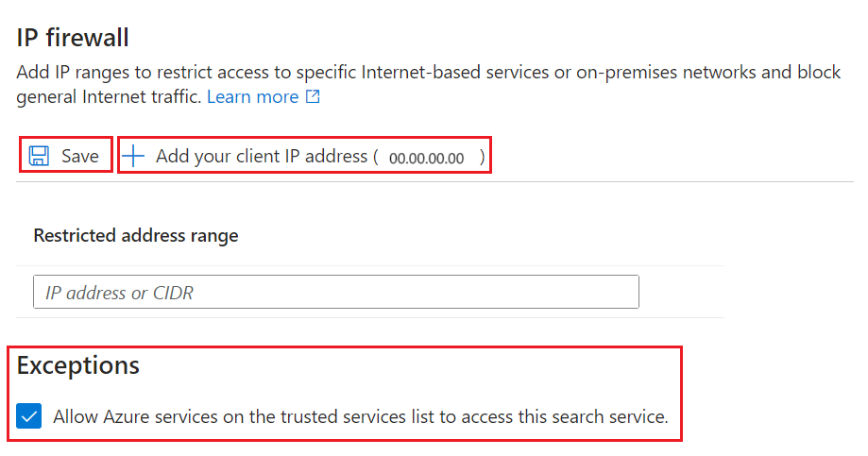This screenshot has height=456, width=868.
Task: Focus the IP address or CIDR field
Action: pyautogui.click(x=336, y=292)
